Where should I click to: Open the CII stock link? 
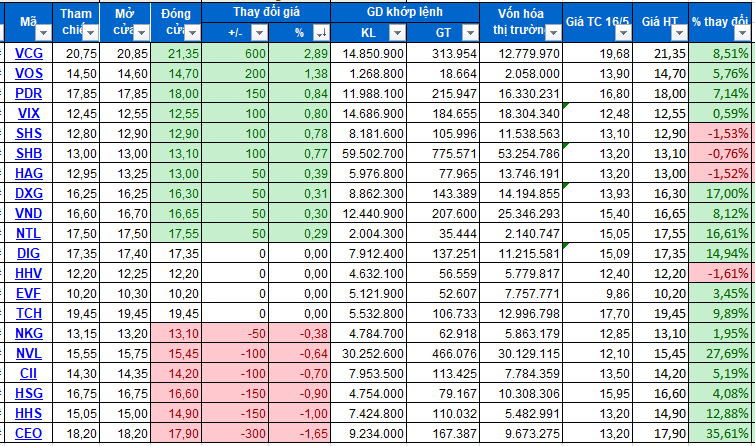click(x=28, y=373)
